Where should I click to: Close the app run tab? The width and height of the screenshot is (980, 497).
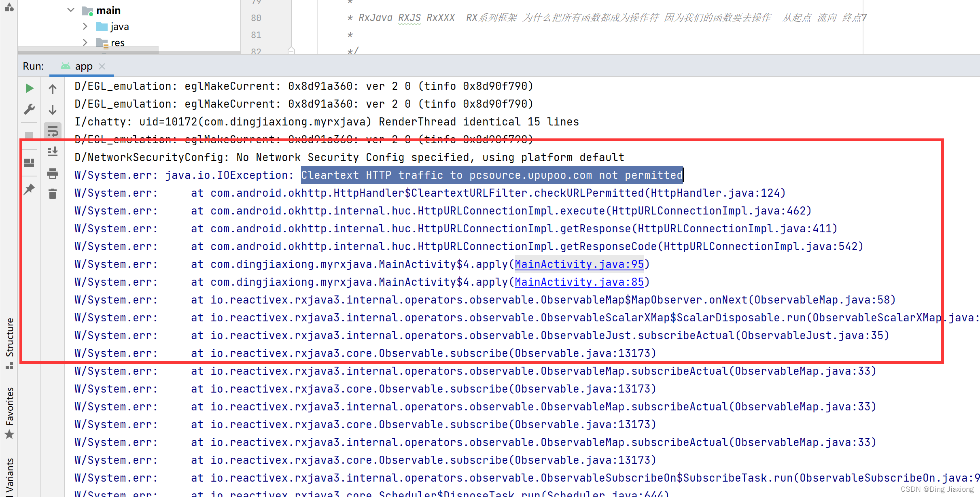(x=102, y=66)
